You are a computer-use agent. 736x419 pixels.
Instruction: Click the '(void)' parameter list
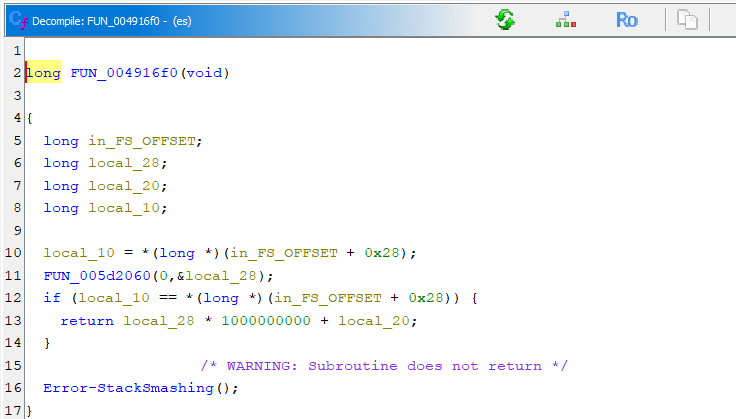point(205,73)
